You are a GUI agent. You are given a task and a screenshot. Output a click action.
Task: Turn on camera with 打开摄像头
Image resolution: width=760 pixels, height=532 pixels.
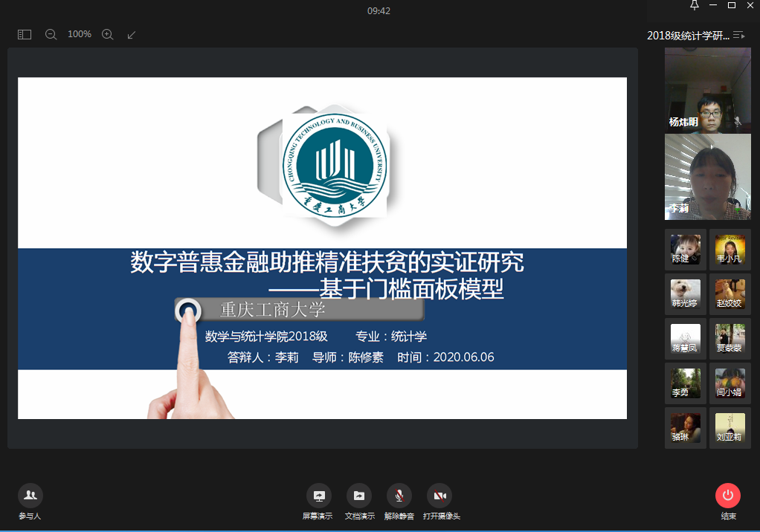(440, 496)
